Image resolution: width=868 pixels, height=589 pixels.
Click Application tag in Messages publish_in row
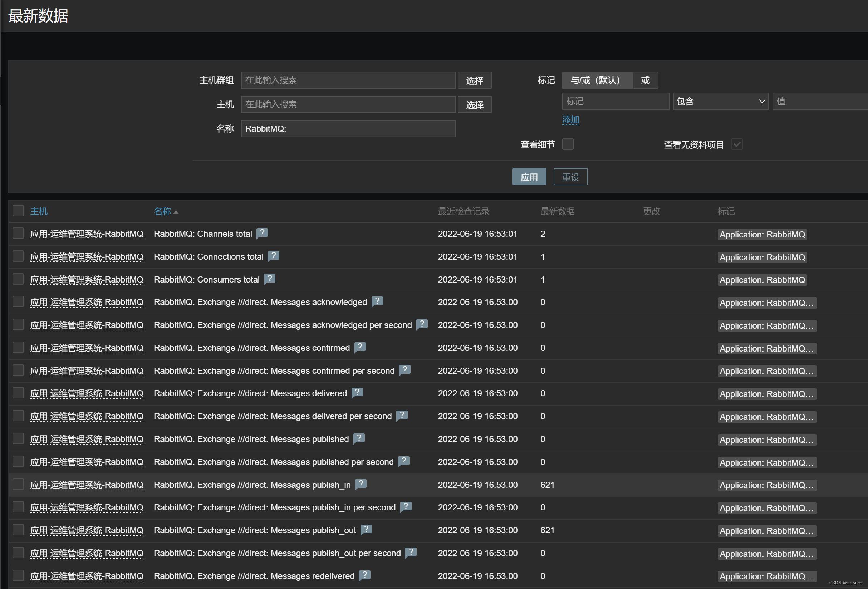pyautogui.click(x=767, y=485)
